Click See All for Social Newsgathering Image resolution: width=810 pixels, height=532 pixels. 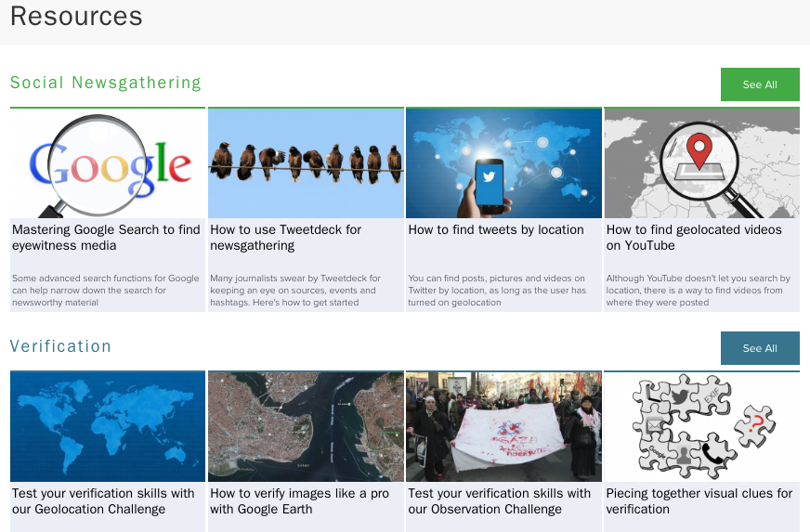(759, 84)
